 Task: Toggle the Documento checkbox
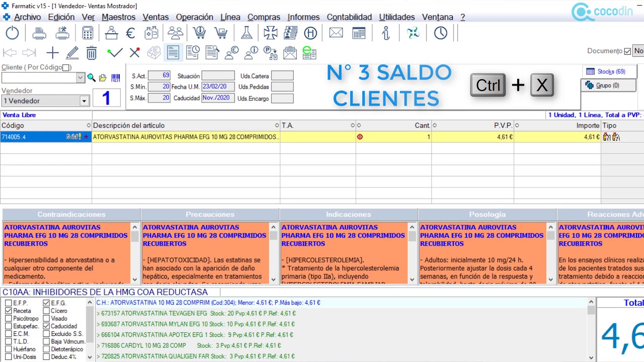pos(627,51)
